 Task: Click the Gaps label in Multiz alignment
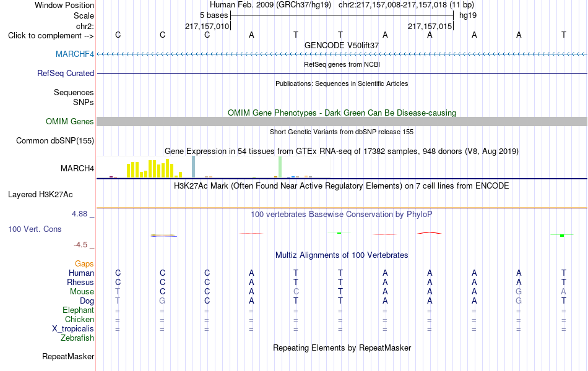pyautogui.click(x=84, y=264)
